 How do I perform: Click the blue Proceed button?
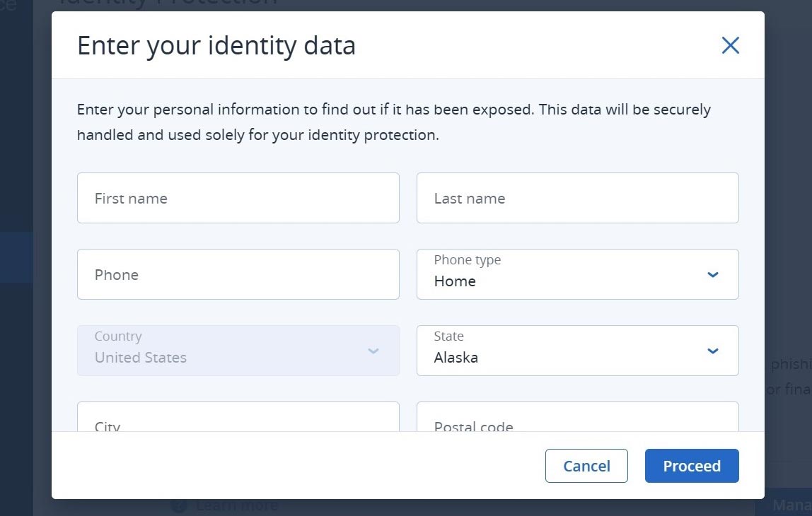point(691,466)
